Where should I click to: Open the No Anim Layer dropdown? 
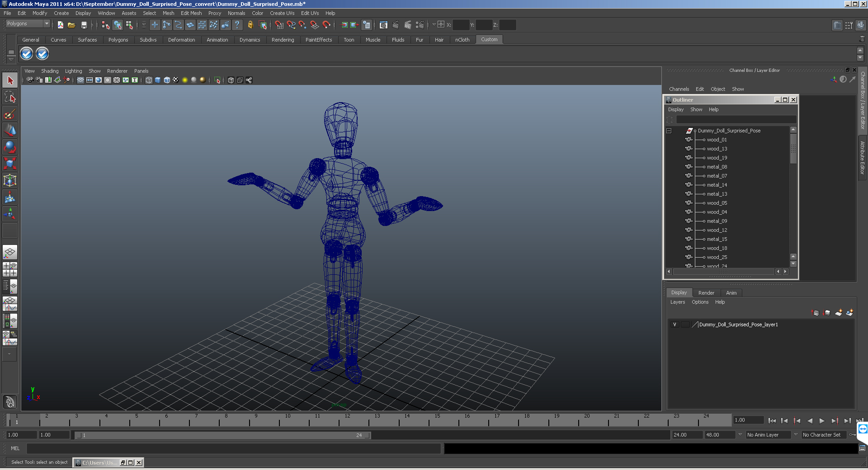(769, 435)
